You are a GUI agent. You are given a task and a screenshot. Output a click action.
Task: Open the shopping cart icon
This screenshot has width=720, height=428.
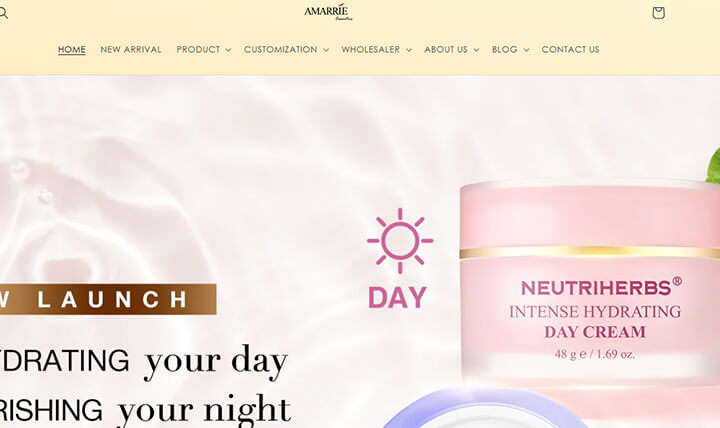click(658, 12)
